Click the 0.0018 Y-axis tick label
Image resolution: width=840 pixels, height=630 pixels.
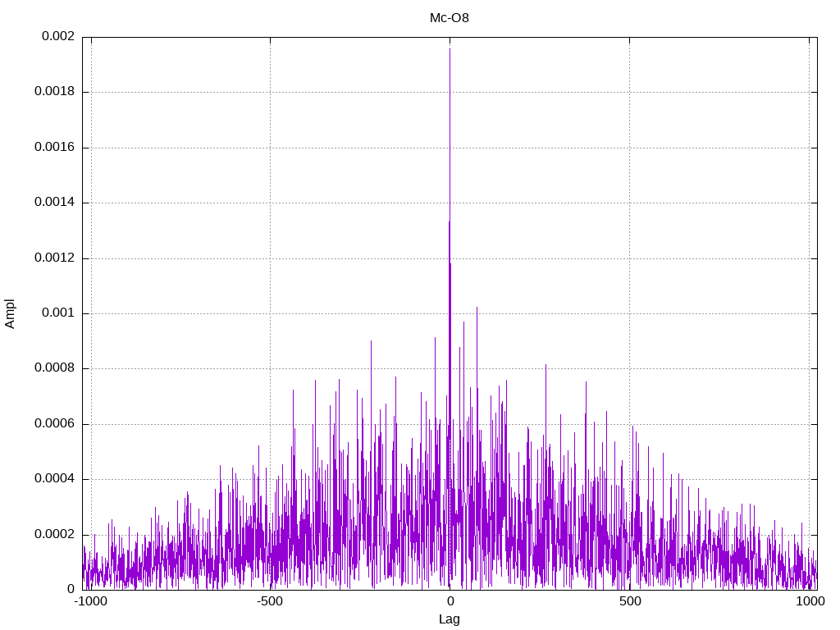pos(54,92)
